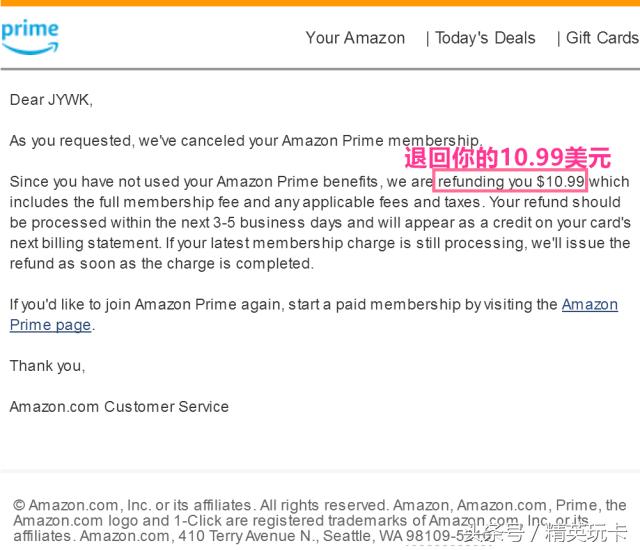Click the orange bar at the top
Image resolution: width=640 pixels, height=550 pixels.
pos(320,3)
